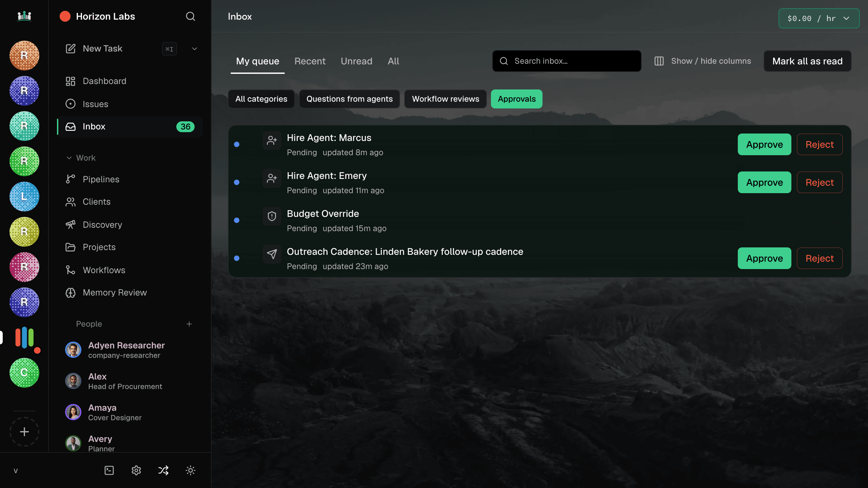Select the Approvals filter
Viewport: 868px width, 488px height.
point(517,99)
